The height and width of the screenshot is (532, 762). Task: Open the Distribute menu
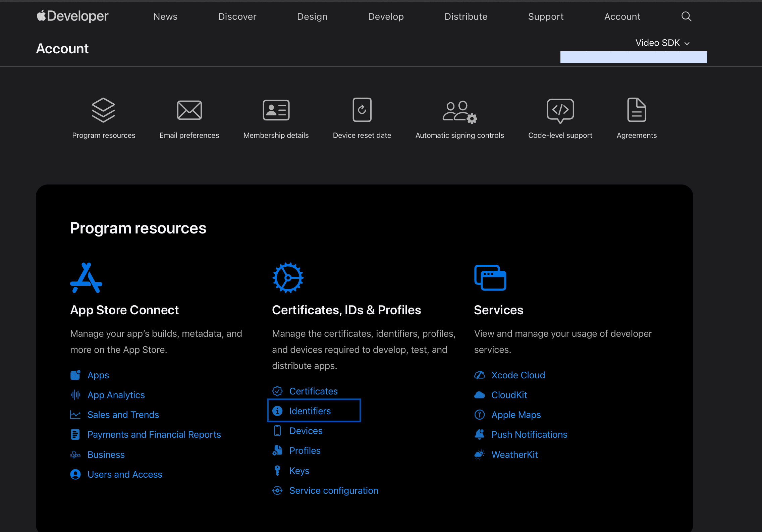click(x=466, y=16)
